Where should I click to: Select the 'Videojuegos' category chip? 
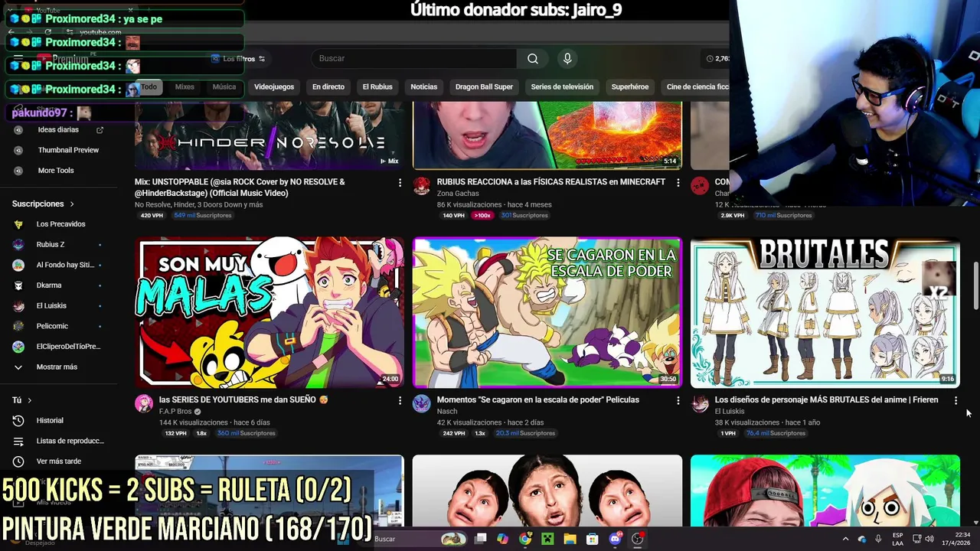coord(274,87)
